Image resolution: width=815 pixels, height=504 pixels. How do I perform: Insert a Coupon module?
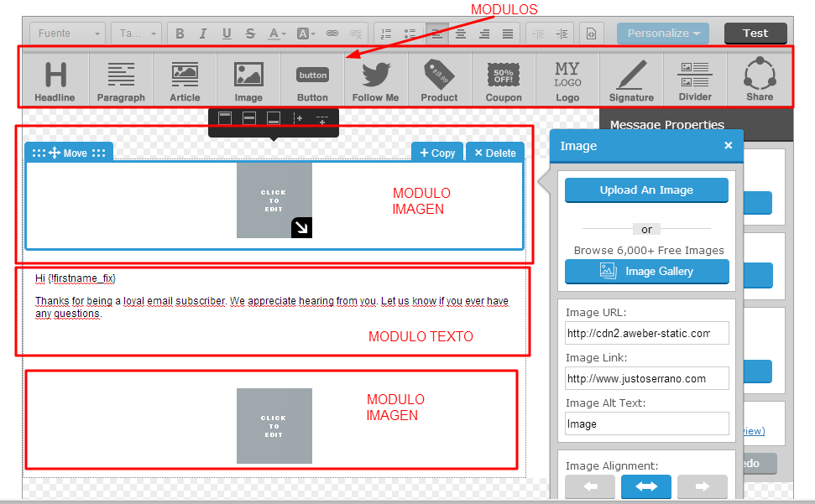pos(504,81)
